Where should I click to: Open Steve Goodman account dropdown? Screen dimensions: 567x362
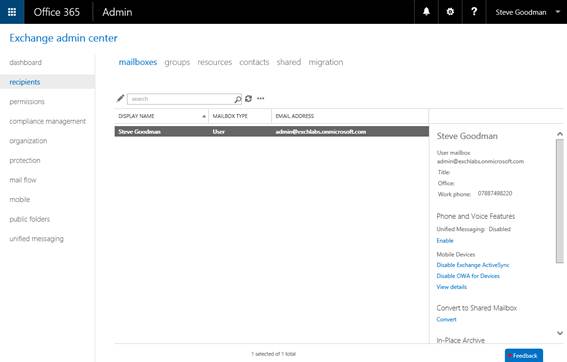528,12
